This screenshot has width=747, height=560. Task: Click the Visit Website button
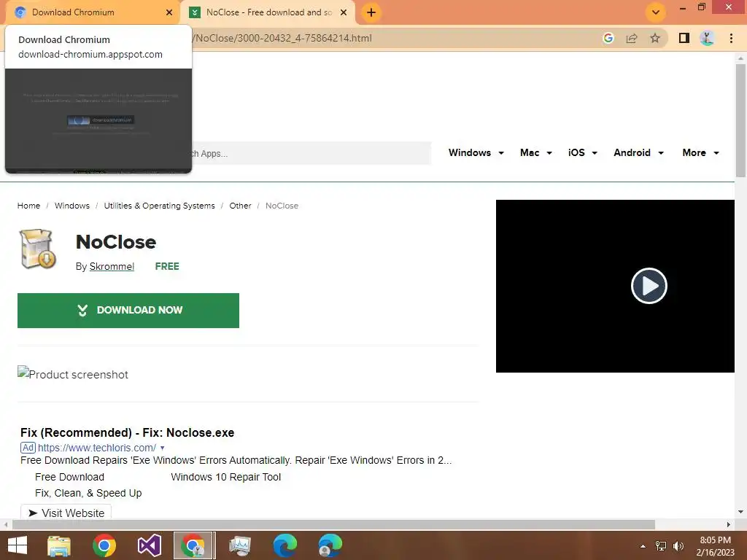tap(66, 513)
